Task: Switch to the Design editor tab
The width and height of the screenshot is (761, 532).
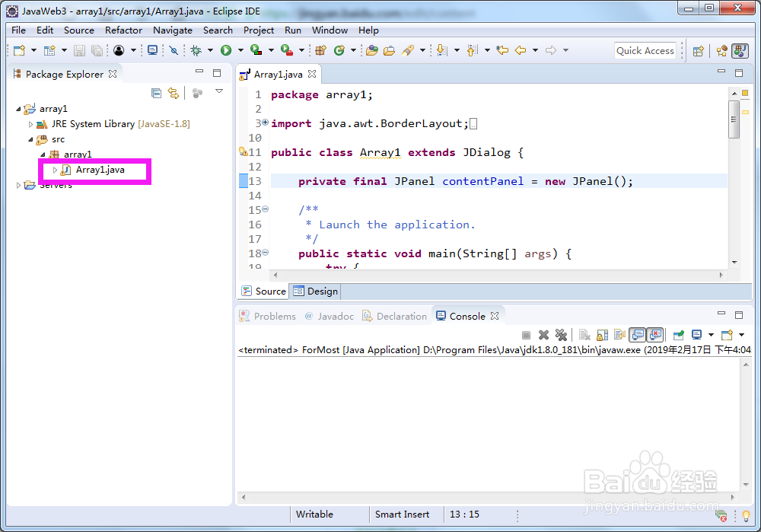Action: 316,291
